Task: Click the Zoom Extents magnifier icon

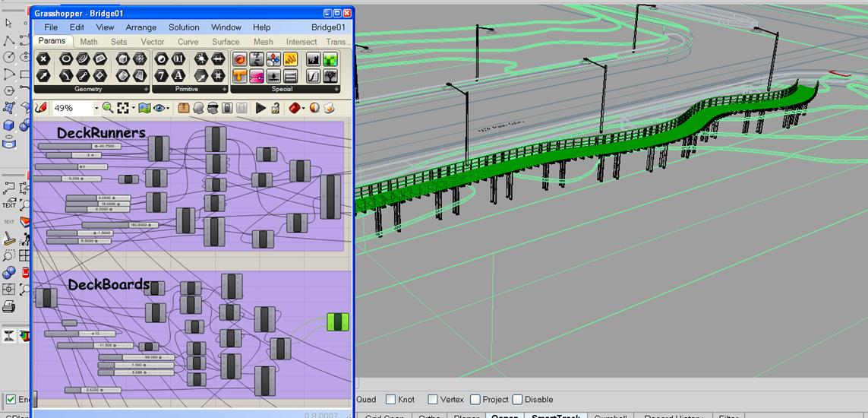Action: [108, 109]
